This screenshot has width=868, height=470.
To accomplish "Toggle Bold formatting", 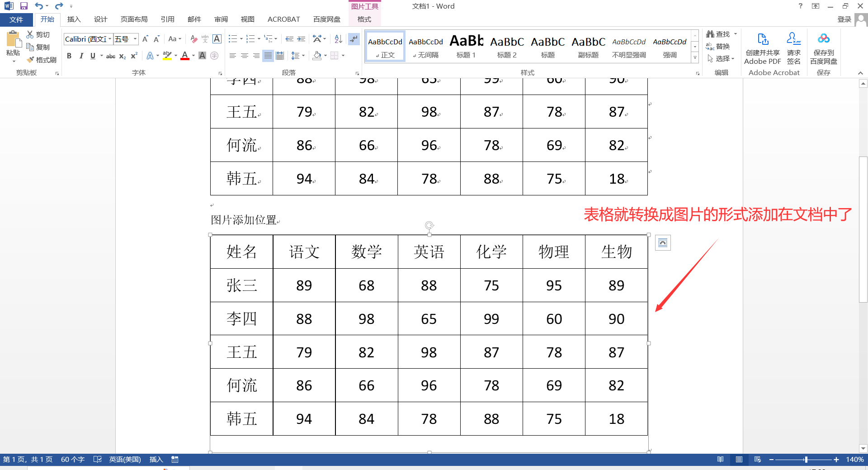I will [69, 56].
